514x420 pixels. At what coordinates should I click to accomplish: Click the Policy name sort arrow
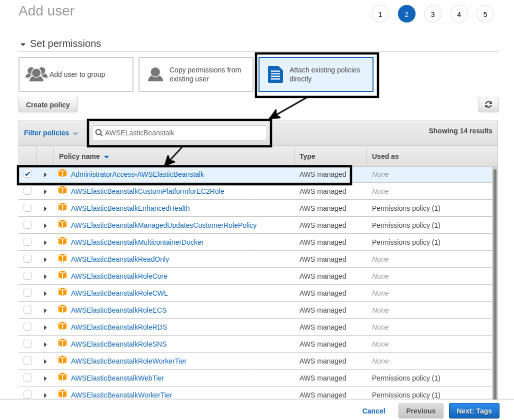(106, 156)
